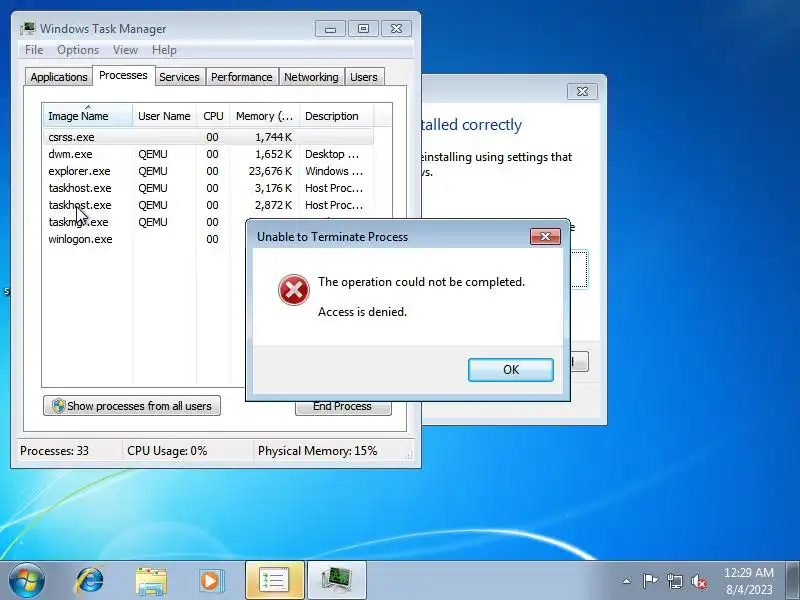Launch Internet Explorer from taskbar
Viewport: 800px width, 600px height.
point(89,581)
